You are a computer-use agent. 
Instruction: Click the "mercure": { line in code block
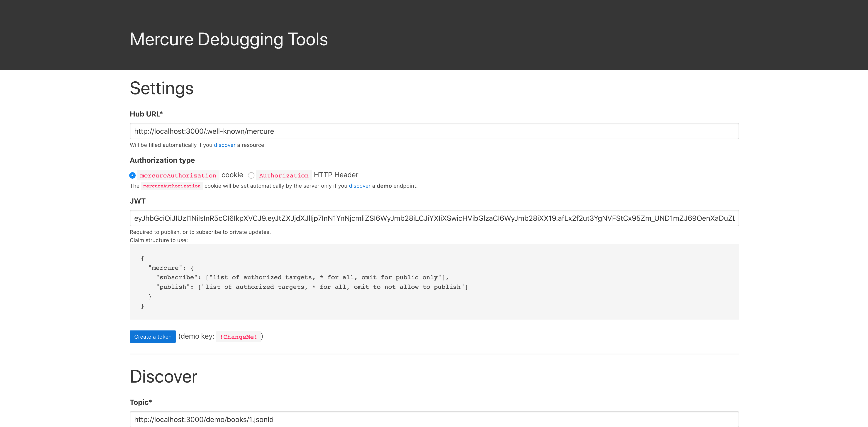point(171,268)
